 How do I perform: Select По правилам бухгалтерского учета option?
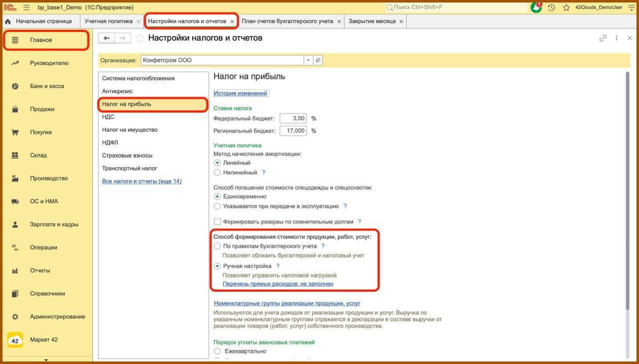217,246
